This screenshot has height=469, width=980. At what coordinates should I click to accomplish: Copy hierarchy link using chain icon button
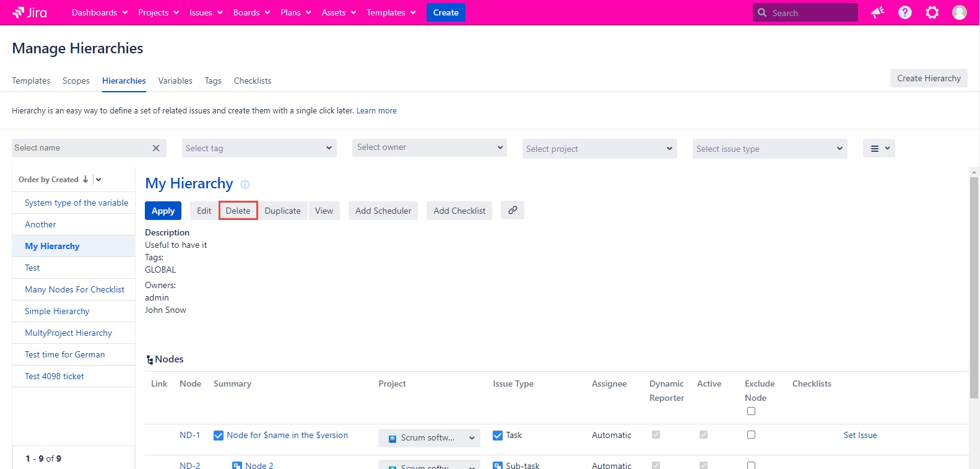[x=513, y=211]
